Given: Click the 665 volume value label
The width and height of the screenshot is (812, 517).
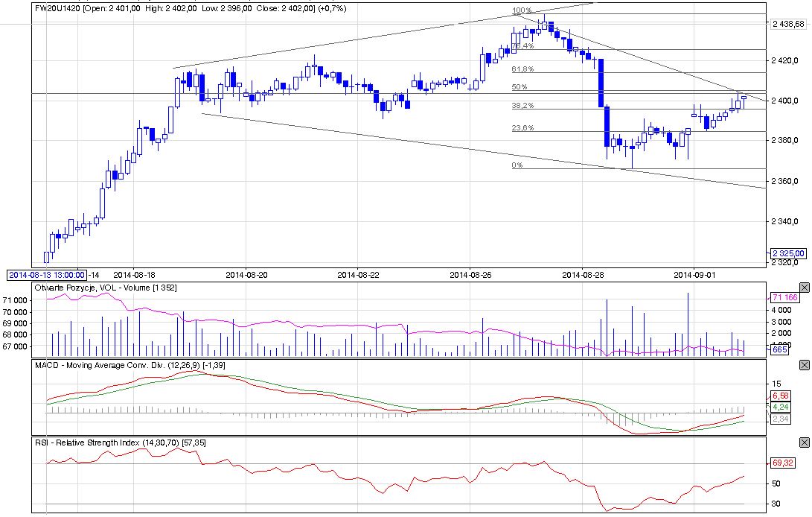Looking at the screenshot, I should tap(779, 349).
